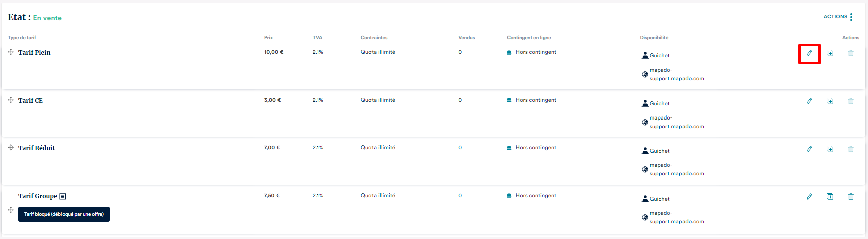This screenshot has width=868, height=239.
Task: Duplicate the Tarif CE rate
Action: pyautogui.click(x=830, y=101)
